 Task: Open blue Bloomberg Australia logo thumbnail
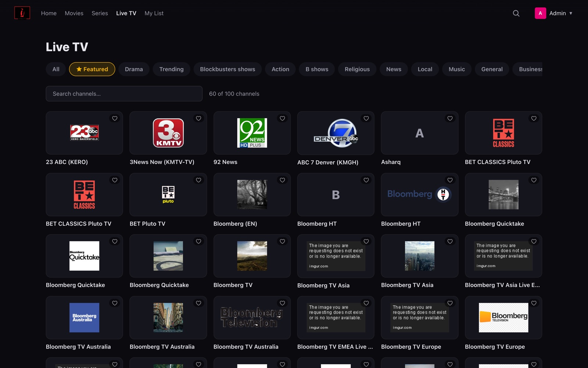84,318
